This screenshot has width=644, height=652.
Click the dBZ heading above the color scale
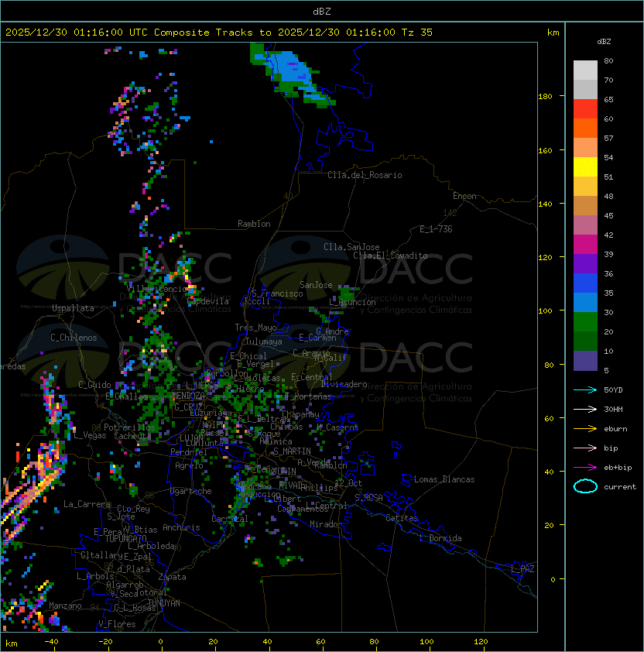(604, 42)
